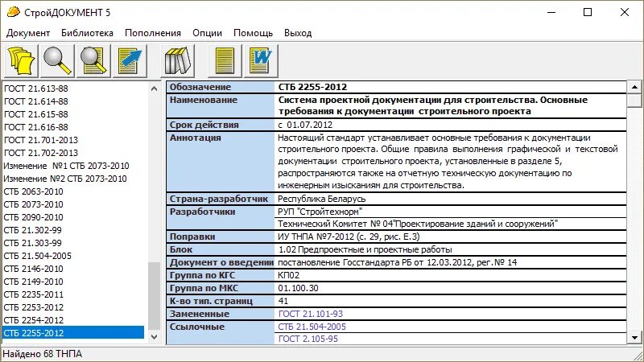Click the details pane scroll up arrow
Screen dimensions: 644x362
click(634, 87)
